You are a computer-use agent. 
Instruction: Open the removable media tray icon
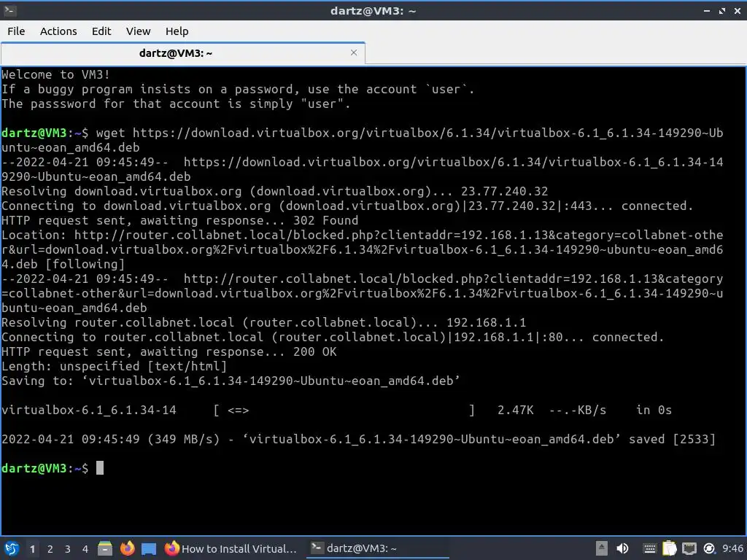tap(602, 548)
